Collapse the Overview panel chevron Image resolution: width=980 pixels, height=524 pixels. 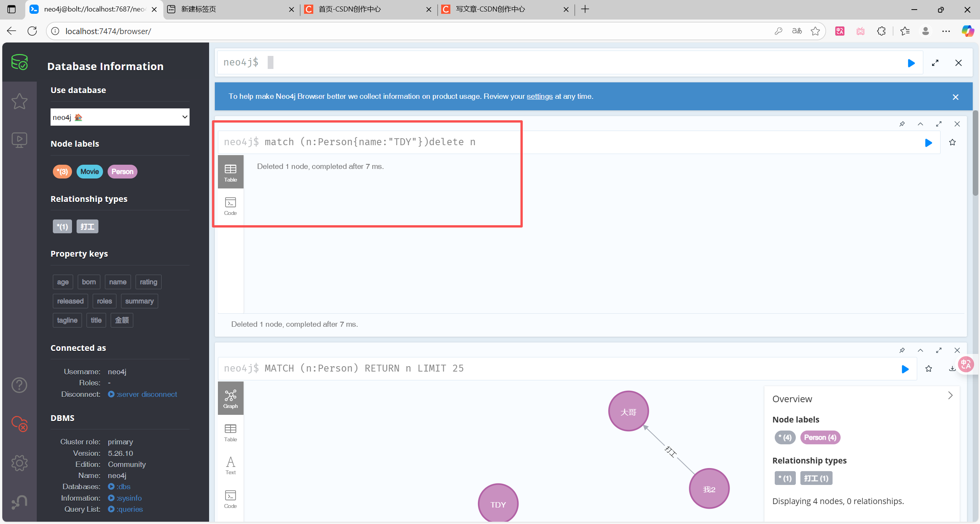pos(950,395)
